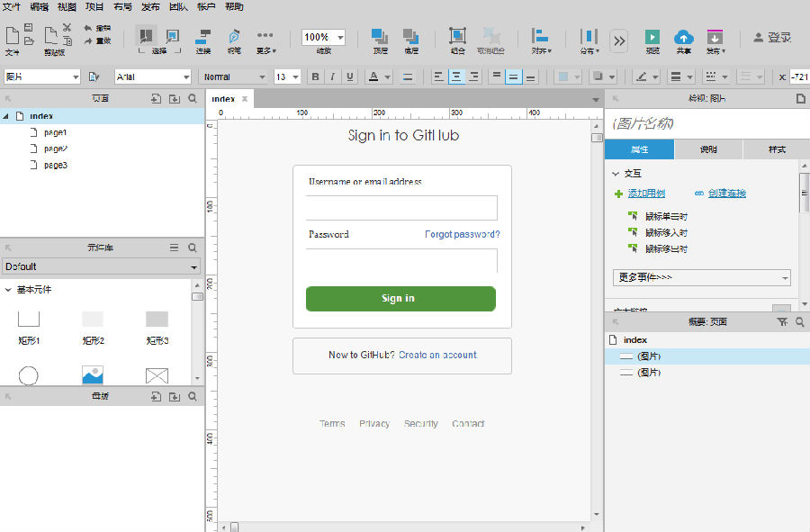Screen dimensions: 810x532
Task: Click the format painter icon beside 图片 box
Action: [x=94, y=77]
